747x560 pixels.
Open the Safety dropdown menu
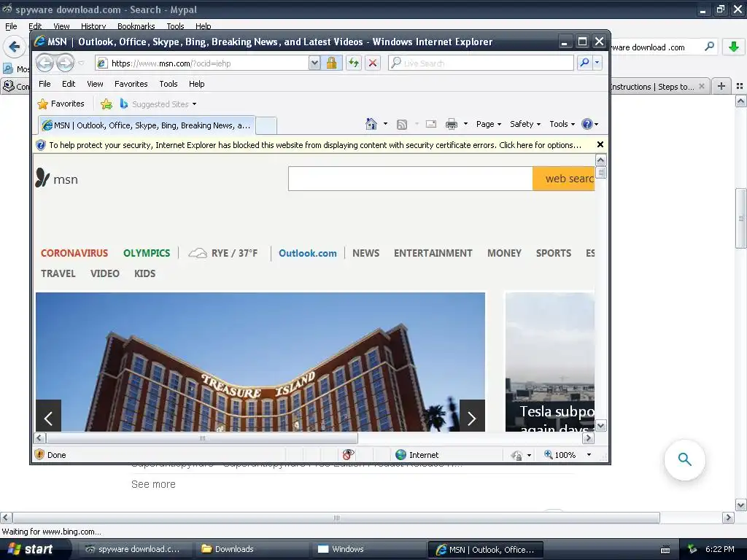525,124
